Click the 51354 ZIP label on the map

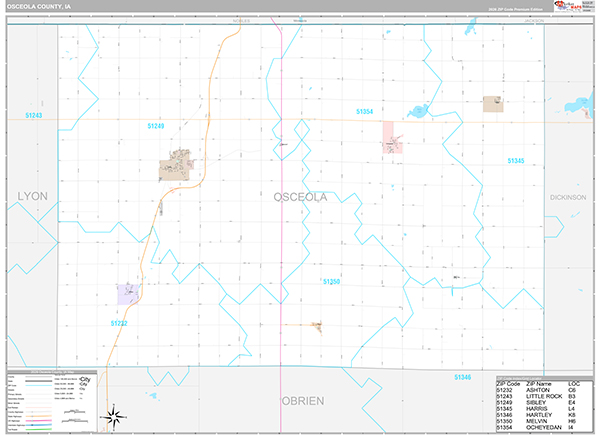coord(364,111)
